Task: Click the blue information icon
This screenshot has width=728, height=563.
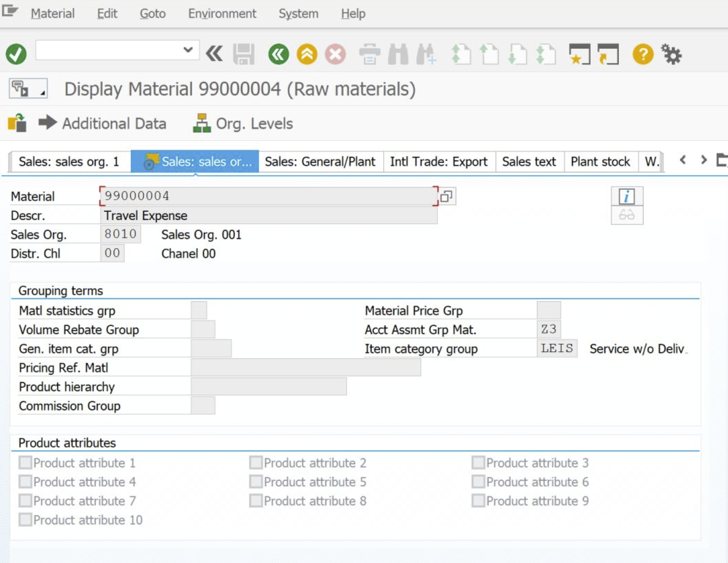Action: (x=627, y=196)
